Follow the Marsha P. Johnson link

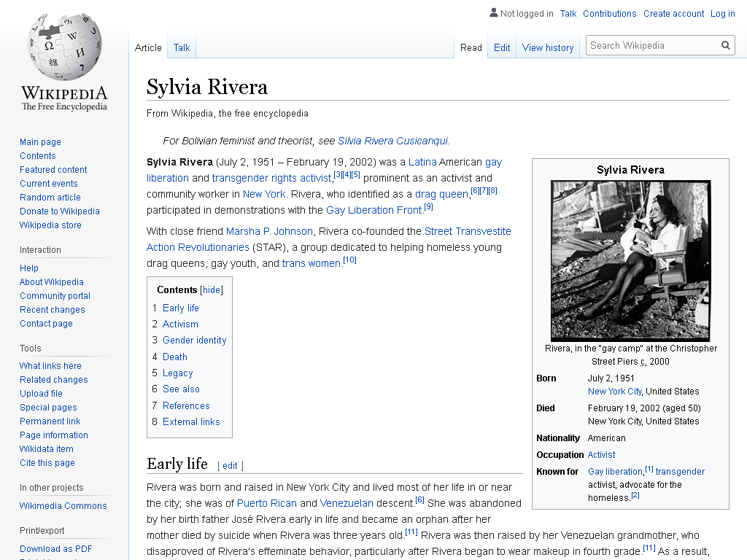[x=269, y=231]
